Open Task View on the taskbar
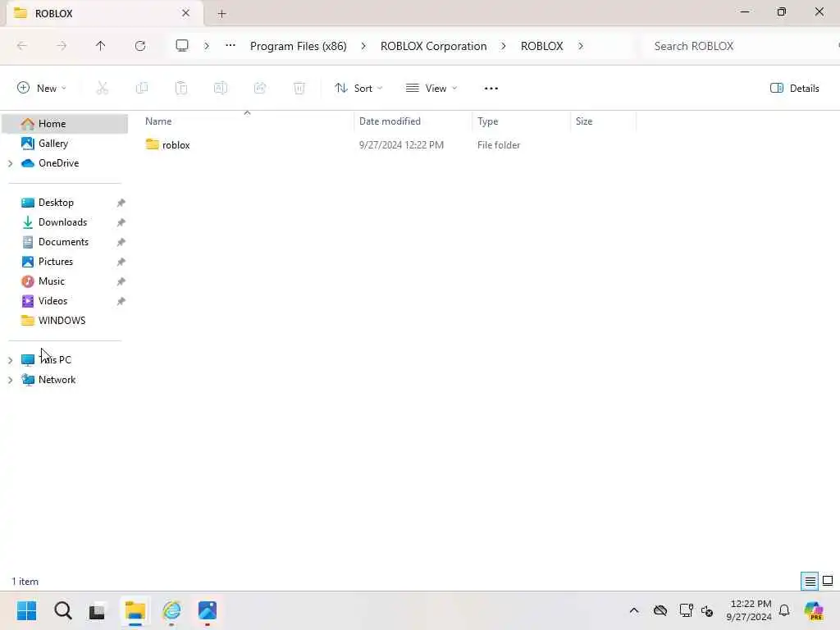 pyautogui.click(x=97, y=611)
